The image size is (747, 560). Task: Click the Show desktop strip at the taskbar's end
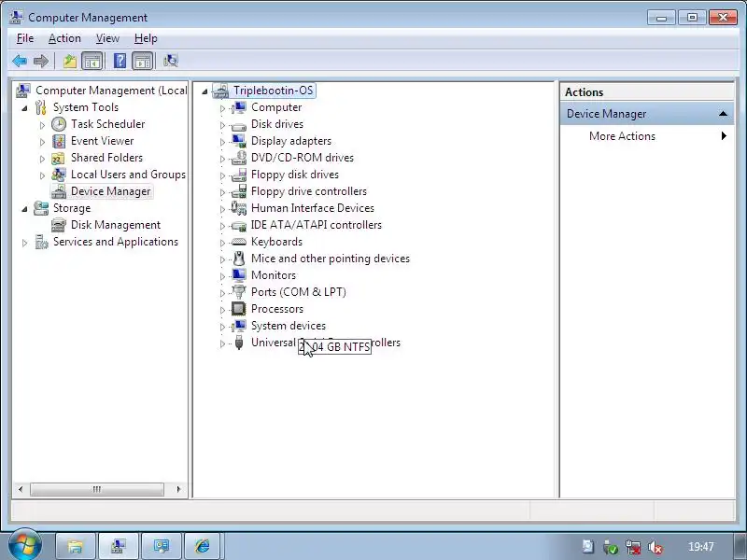pyautogui.click(x=741, y=546)
